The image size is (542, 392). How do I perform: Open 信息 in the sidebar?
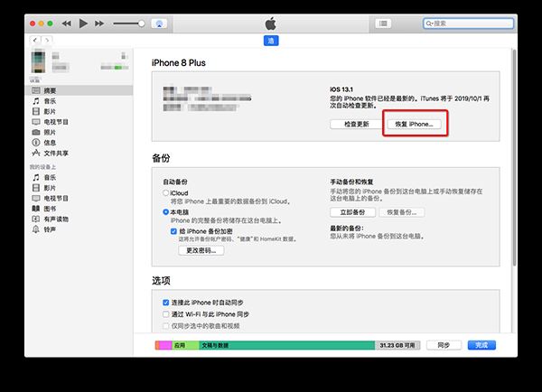(50, 143)
